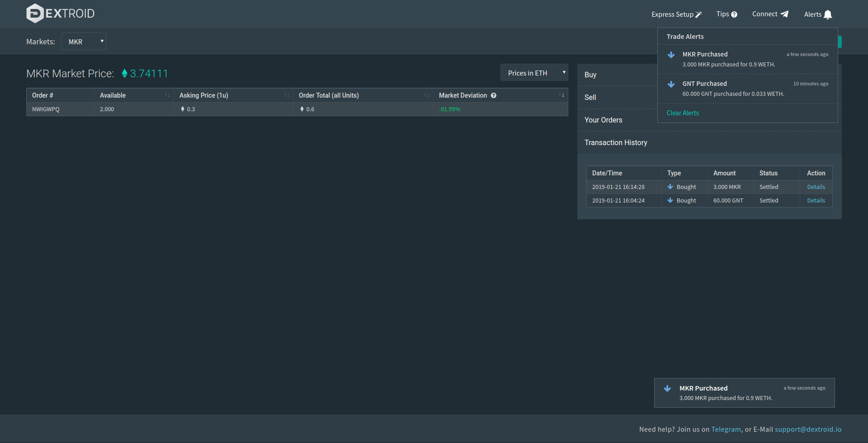Viewport: 868px width, 443px height.
Task: Click MKR Purchased alert in Trade Alerts
Action: coord(747,59)
